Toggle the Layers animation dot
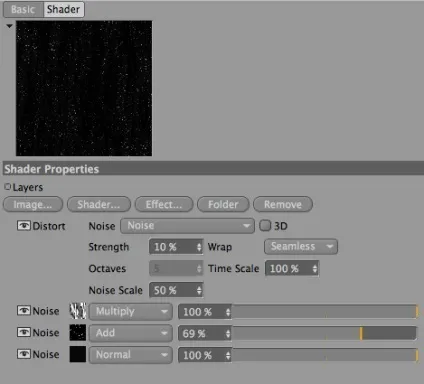 pos(8,187)
